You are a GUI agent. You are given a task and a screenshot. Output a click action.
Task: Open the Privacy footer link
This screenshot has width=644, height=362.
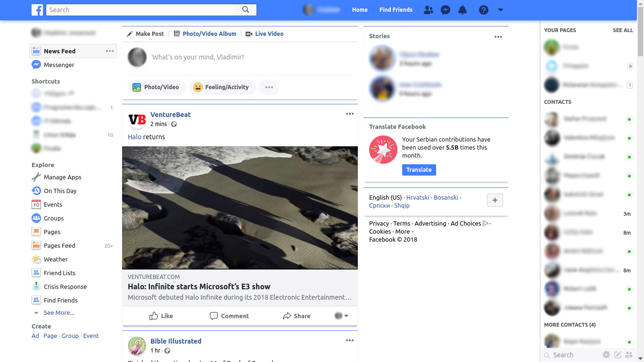[379, 224]
